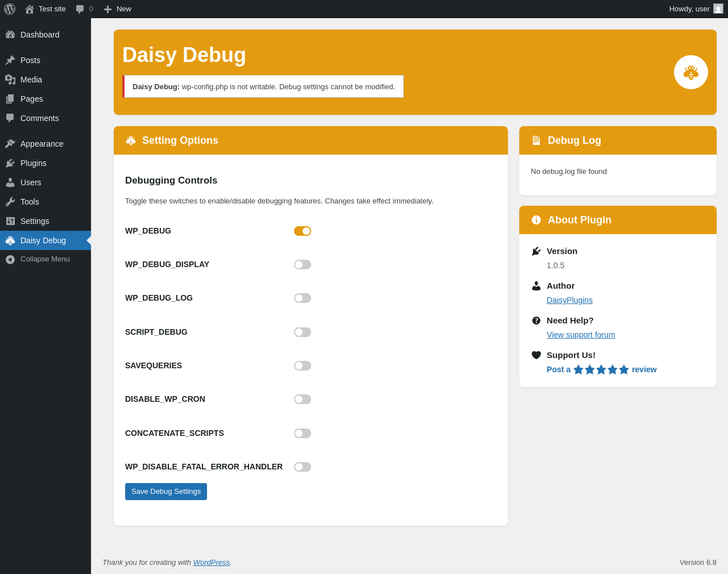728x574 pixels.
Task: Click the home icon beside Test site
Action: click(x=30, y=9)
